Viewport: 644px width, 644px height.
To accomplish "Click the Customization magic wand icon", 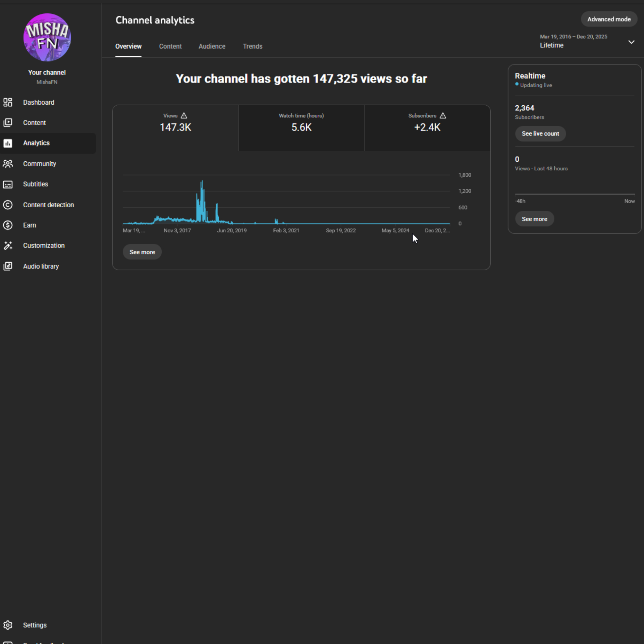I will pyautogui.click(x=8, y=246).
